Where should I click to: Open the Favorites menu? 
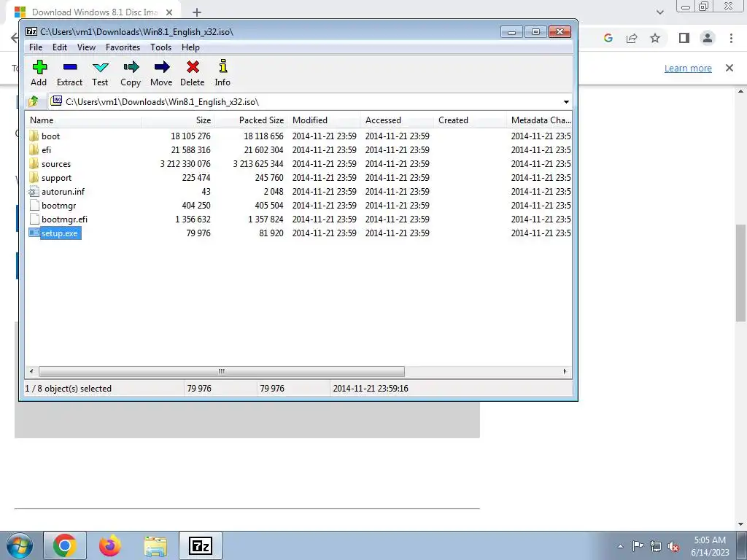pos(123,47)
